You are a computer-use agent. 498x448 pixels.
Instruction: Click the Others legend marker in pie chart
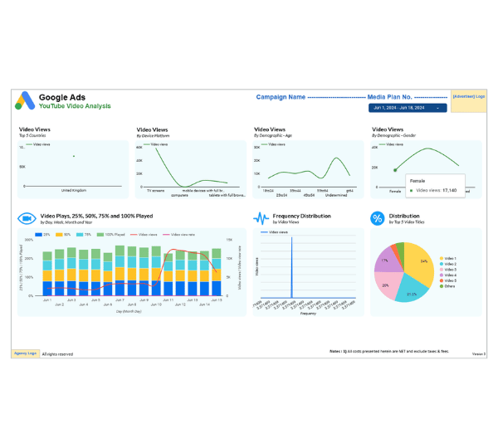coord(442,286)
